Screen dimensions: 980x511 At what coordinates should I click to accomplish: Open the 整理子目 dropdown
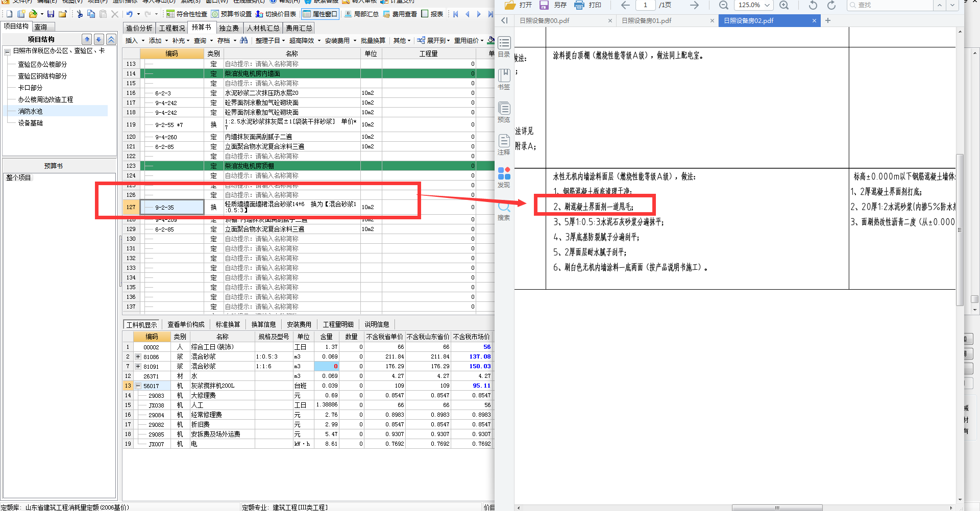pos(270,41)
